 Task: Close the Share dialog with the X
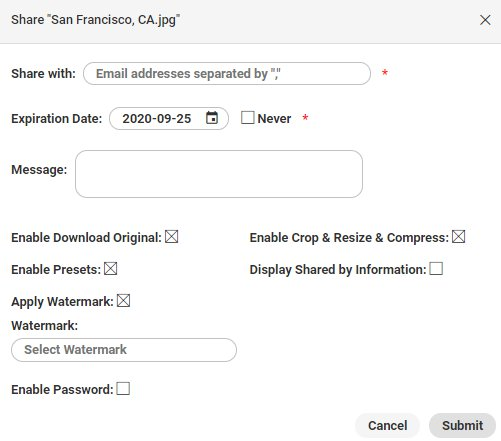click(x=485, y=20)
